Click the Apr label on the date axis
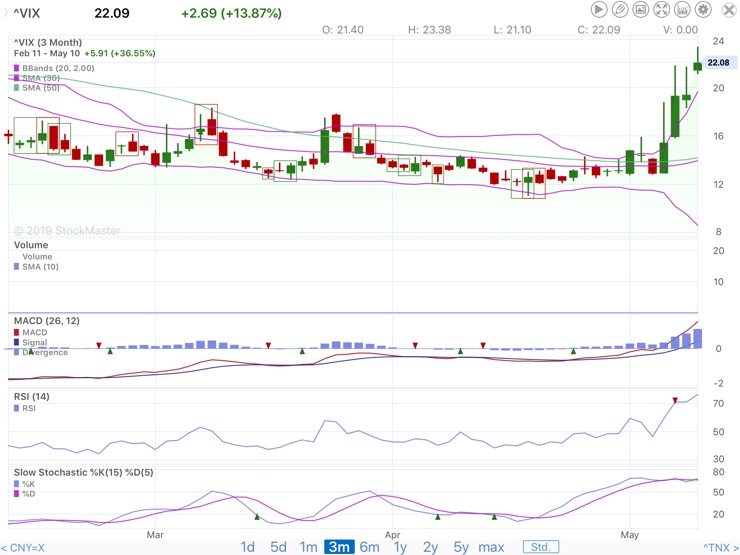Viewport: 740px width, 555px height. (393, 535)
